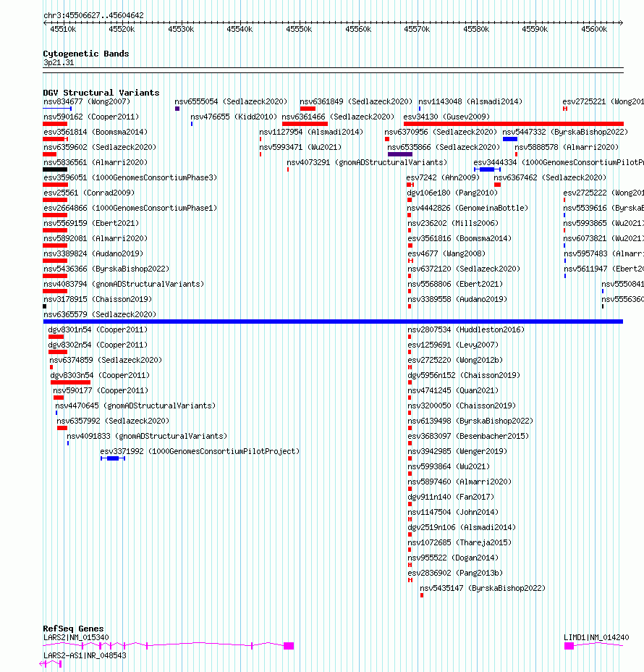644x672 pixels.
Task: Select the nsv6535866 purple variant bar
Action: pyautogui.click(x=400, y=154)
